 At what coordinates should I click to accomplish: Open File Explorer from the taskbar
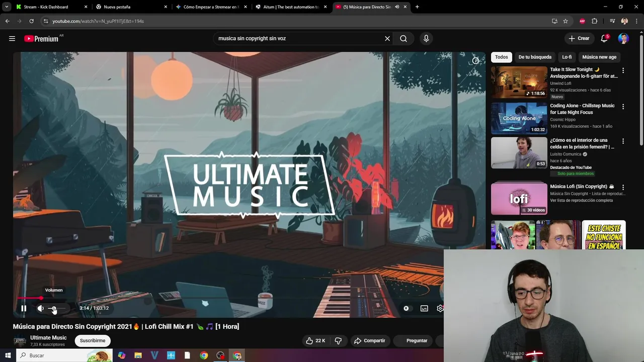tap(138, 355)
